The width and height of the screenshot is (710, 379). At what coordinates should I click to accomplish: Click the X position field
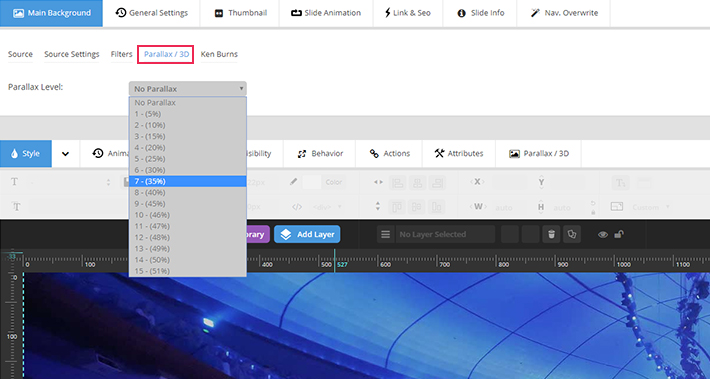(509, 182)
